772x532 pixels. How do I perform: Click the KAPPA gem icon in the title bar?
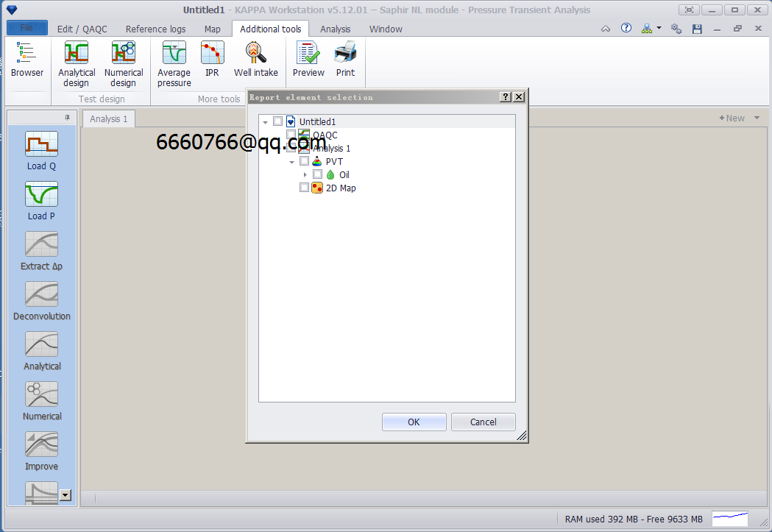[12, 10]
